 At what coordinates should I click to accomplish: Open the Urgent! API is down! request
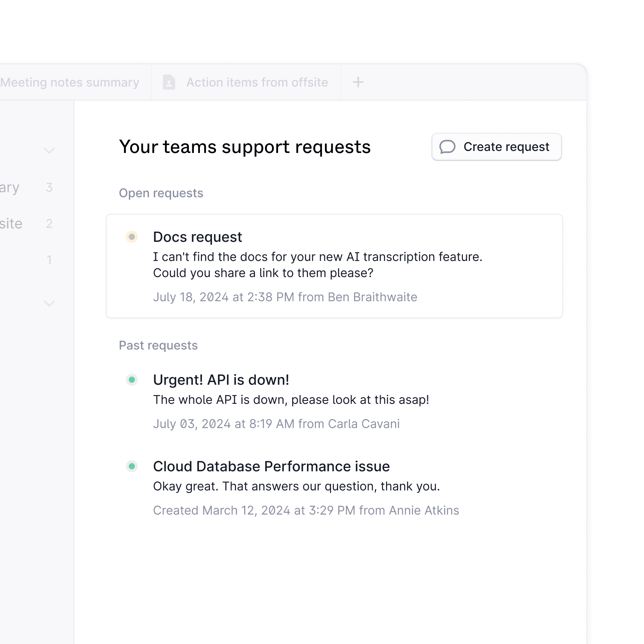pos(221,380)
